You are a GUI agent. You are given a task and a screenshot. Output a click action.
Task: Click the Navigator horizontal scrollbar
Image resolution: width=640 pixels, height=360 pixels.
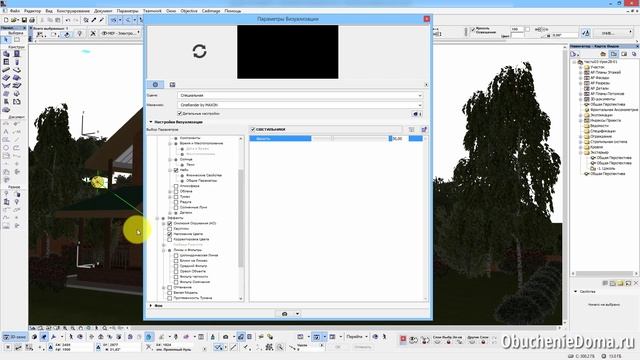[x=604, y=273]
